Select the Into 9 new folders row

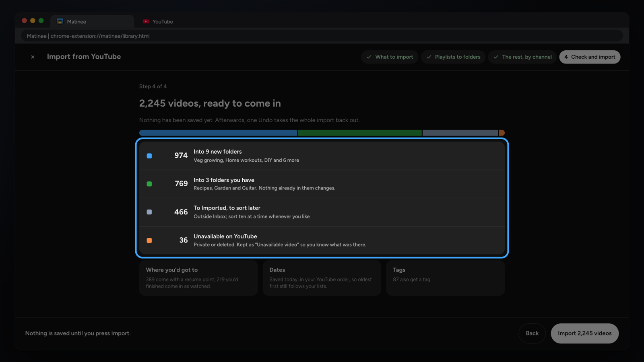click(x=322, y=156)
